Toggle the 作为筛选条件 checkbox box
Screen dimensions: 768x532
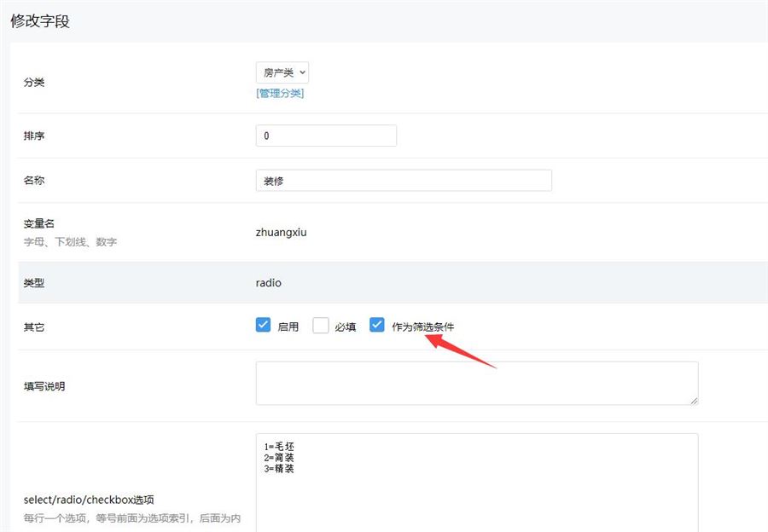tap(377, 325)
